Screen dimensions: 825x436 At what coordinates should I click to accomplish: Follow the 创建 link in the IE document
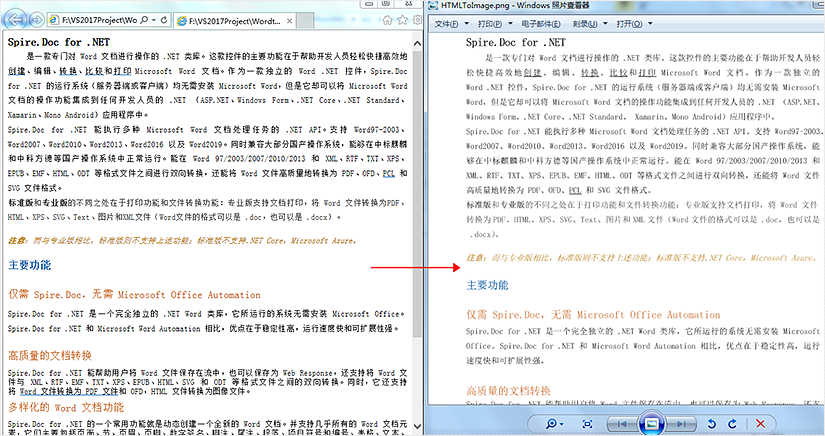pos(17,71)
